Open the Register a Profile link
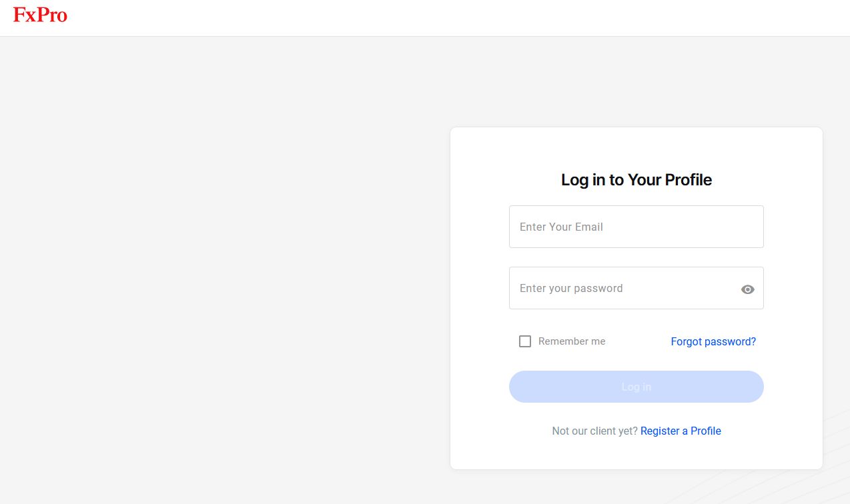The image size is (850, 504). [x=681, y=431]
